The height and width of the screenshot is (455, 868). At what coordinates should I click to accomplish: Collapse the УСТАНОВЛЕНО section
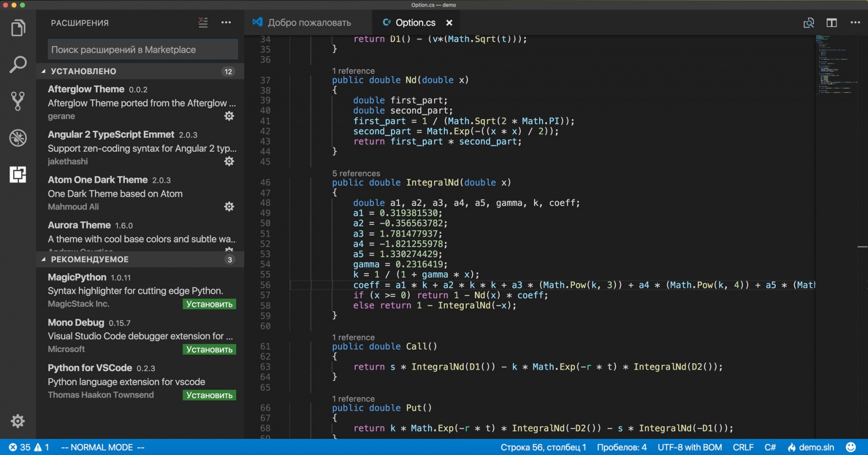(x=43, y=71)
